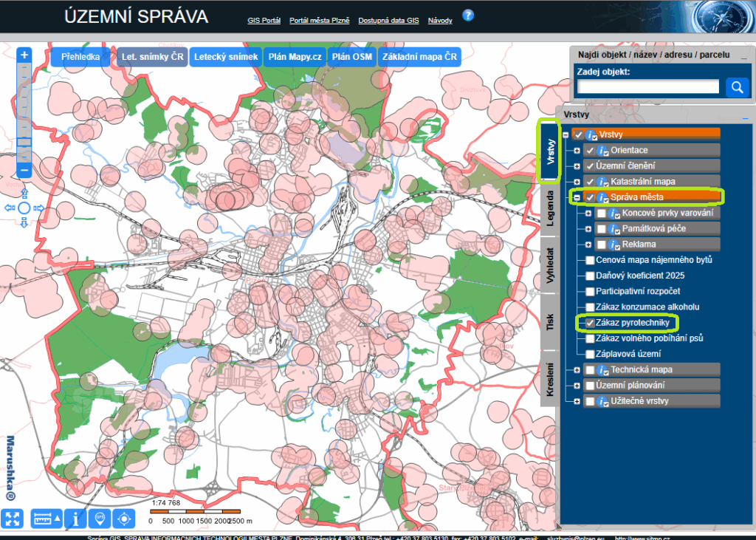Click the help question mark icon at top
The width and height of the screenshot is (756, 540).
pos(468,15)
